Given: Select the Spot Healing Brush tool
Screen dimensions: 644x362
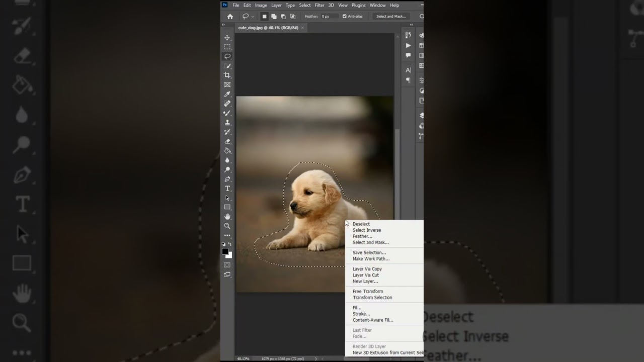Looking at the screenshot, I should (227, 104).
